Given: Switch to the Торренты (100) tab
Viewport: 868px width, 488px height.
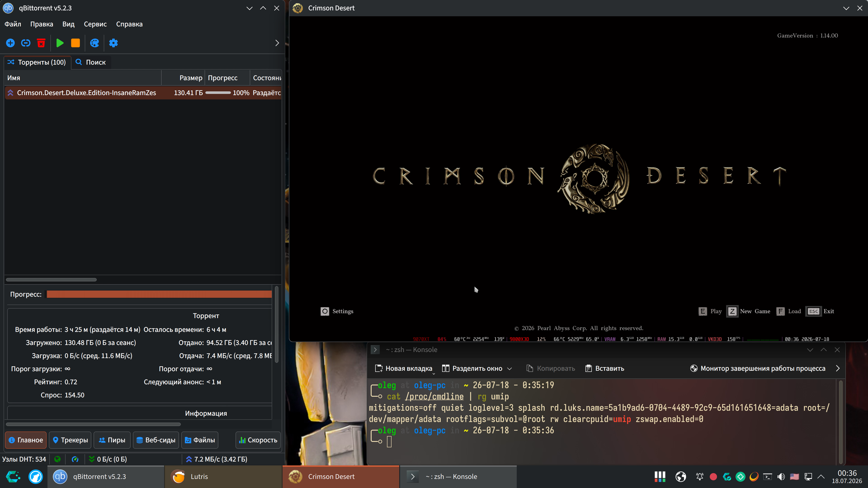Looking at the screenshot, I should point(37,62).
